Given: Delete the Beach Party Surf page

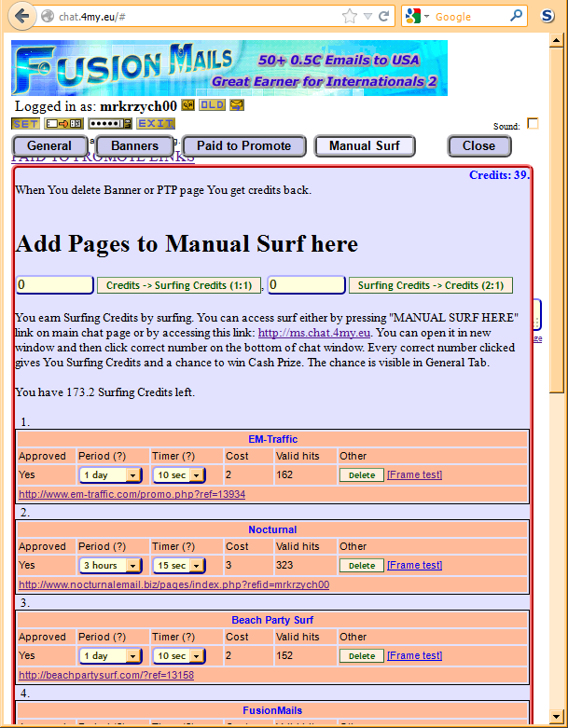Looking at the screenshot, I should click(361, 656).
